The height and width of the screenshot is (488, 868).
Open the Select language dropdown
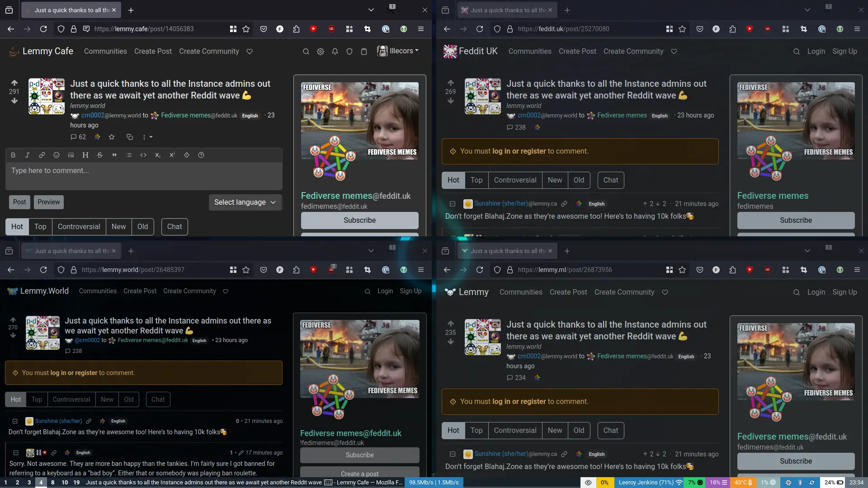pos(245,202)
